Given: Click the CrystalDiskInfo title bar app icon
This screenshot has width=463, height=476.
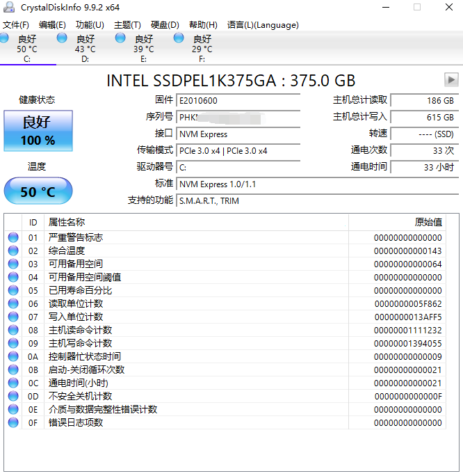Looking at the screenshot, I should click(x=9, y=7).
